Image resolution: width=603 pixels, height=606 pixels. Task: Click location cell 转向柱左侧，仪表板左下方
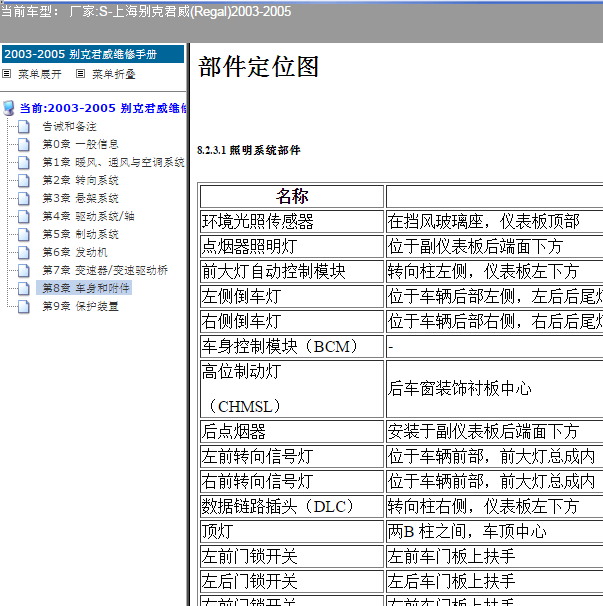coord(494,271)
